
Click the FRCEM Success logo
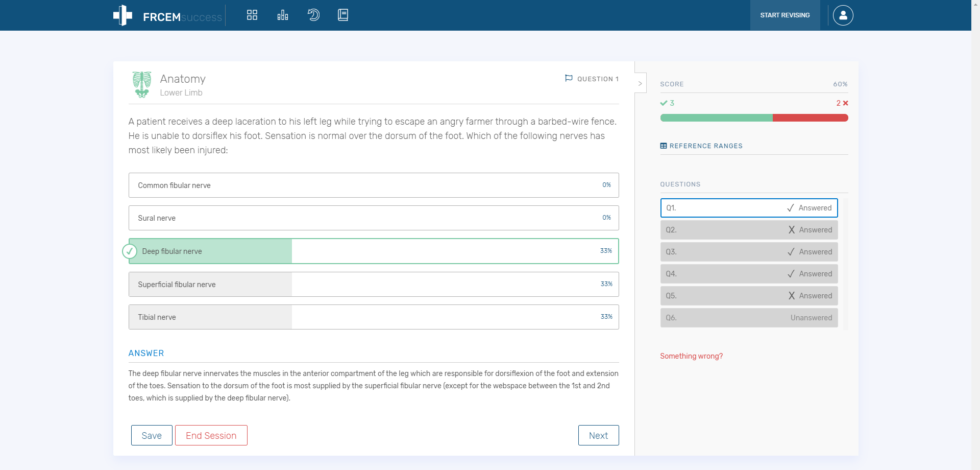[x=167, y=16]
